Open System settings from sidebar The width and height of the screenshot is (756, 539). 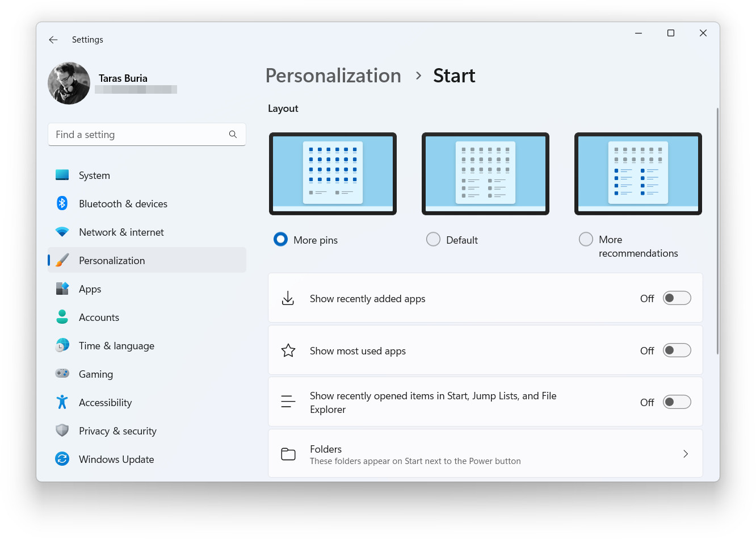tap(94, 175)
